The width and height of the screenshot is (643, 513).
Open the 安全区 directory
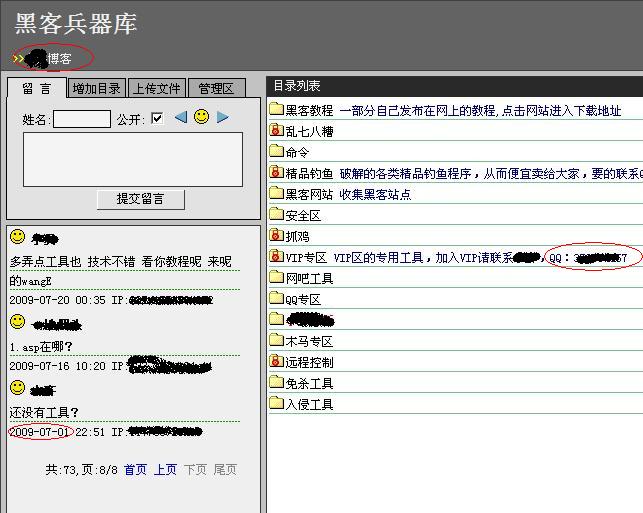303,215
